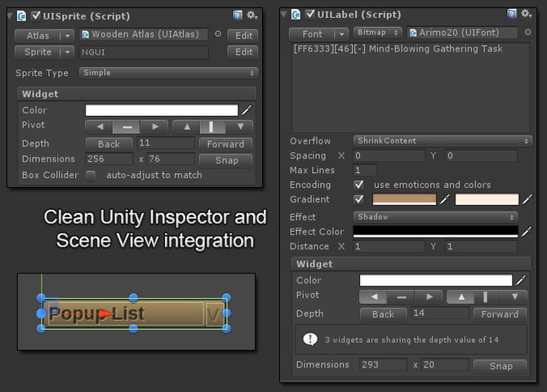547x392 pixels.
Task: Click Edit button next to Wooden Atlas
Action: (243, 36)
